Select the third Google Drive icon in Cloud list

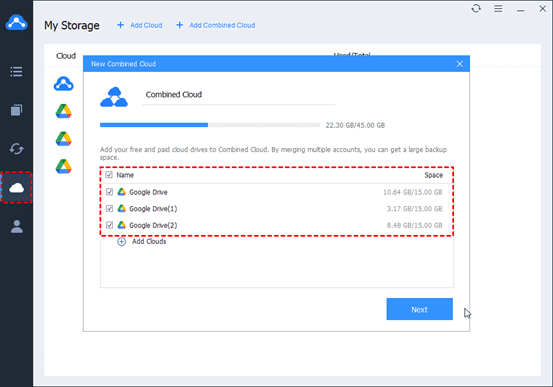(x=63, y=166)
